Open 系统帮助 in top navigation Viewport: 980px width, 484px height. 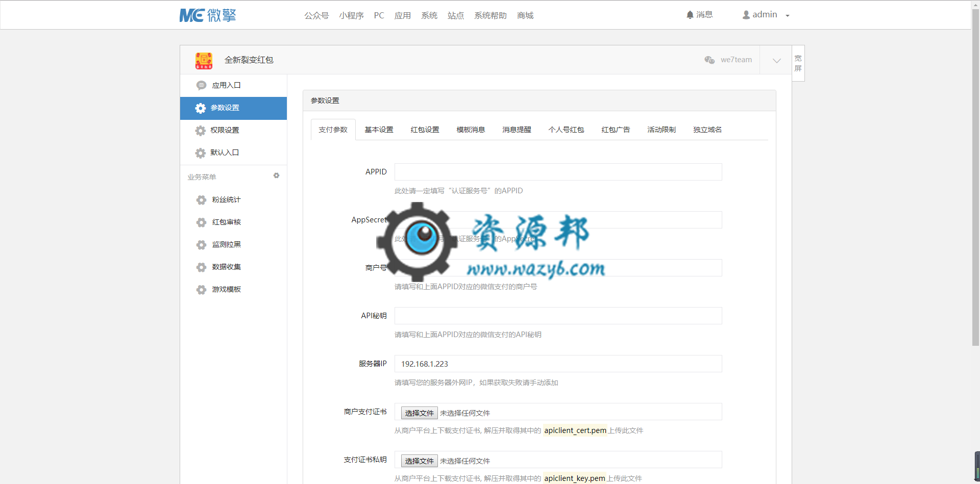coord(490,15)
